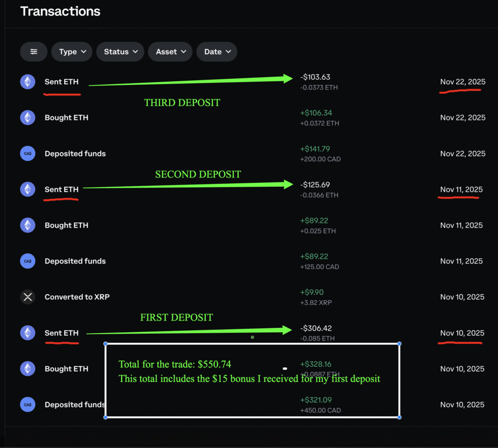Screen dimensions: 498x448
Task: Click the CA$ icon for the 200.00 CAD deposit
Action: click(28, 153)
